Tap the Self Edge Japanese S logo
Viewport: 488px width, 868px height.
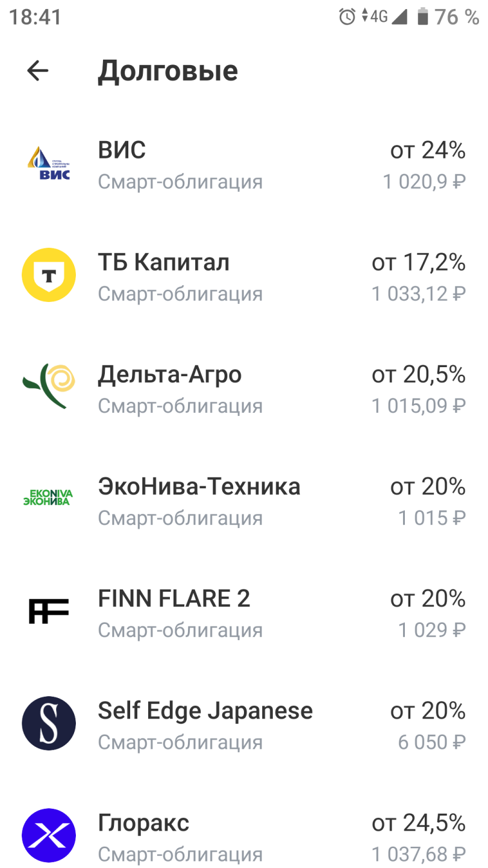pyautogui.click(x=49, y=723)
